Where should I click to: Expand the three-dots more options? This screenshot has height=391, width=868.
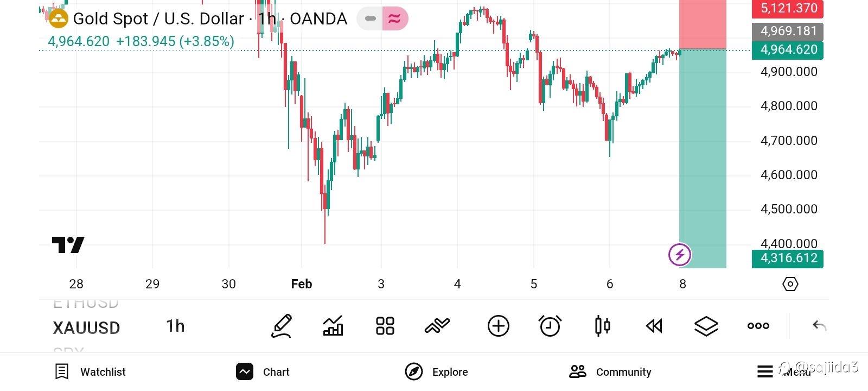[758, 326]
